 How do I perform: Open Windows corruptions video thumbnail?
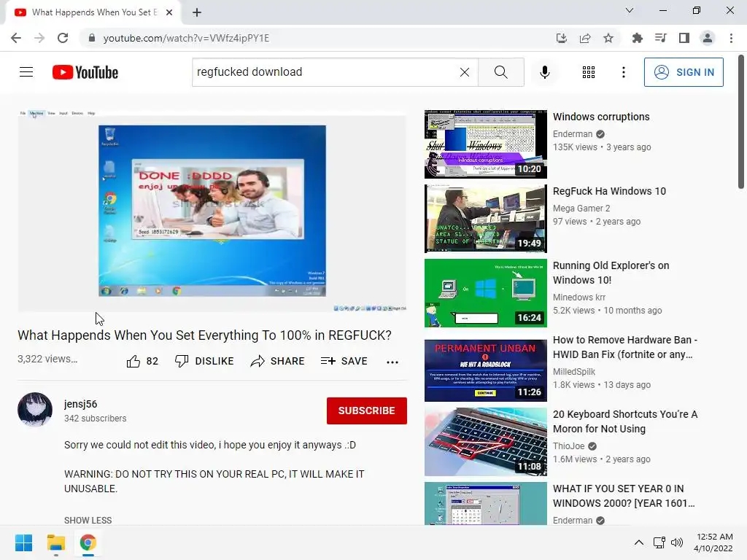point(485,144)
